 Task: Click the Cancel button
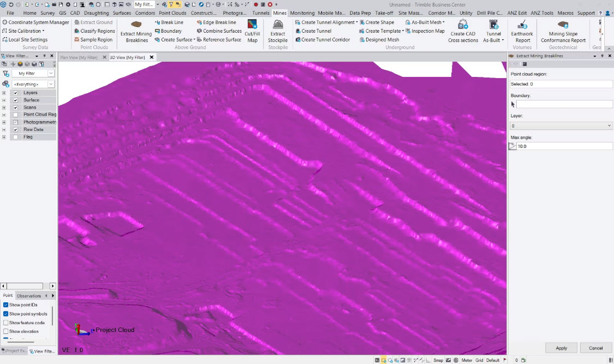point(595,348)
